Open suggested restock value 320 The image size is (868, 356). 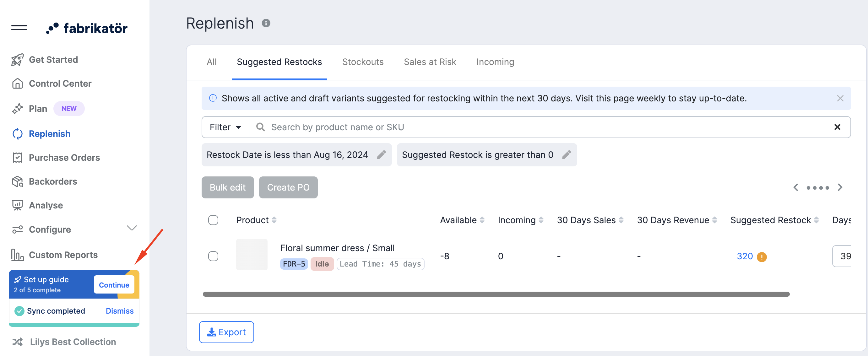click(745, 256)
